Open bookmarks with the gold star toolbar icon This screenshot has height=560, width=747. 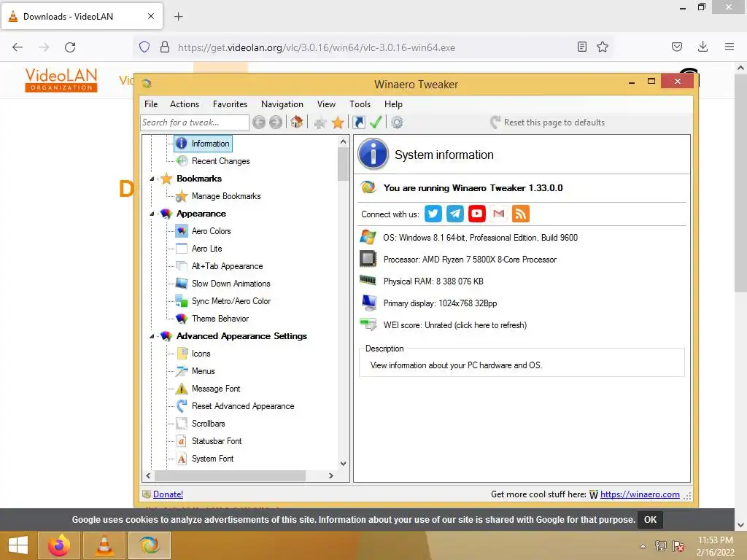point(338,122)
